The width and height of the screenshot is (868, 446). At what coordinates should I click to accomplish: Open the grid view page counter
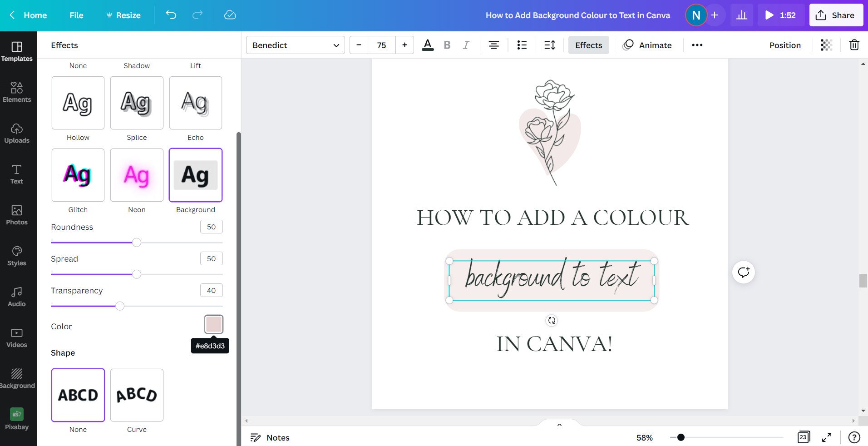[804, 437]
